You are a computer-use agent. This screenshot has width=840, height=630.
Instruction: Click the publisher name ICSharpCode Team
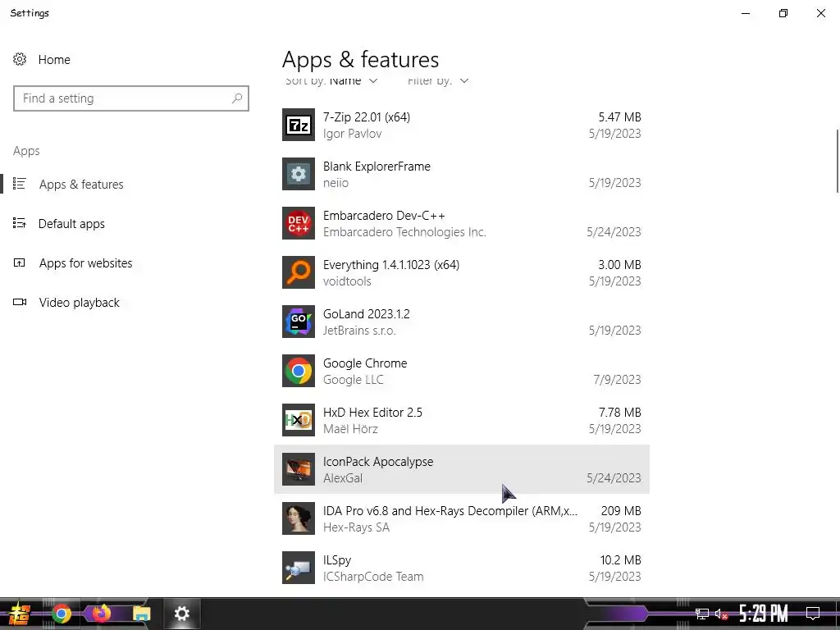[373, 577]
